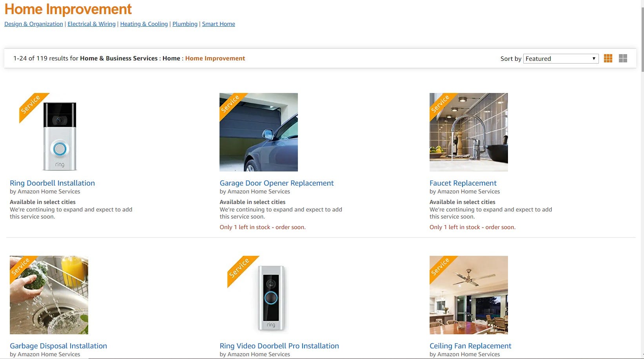
Task: Click the large Home Improvement page heading
Action: (68, 9)
